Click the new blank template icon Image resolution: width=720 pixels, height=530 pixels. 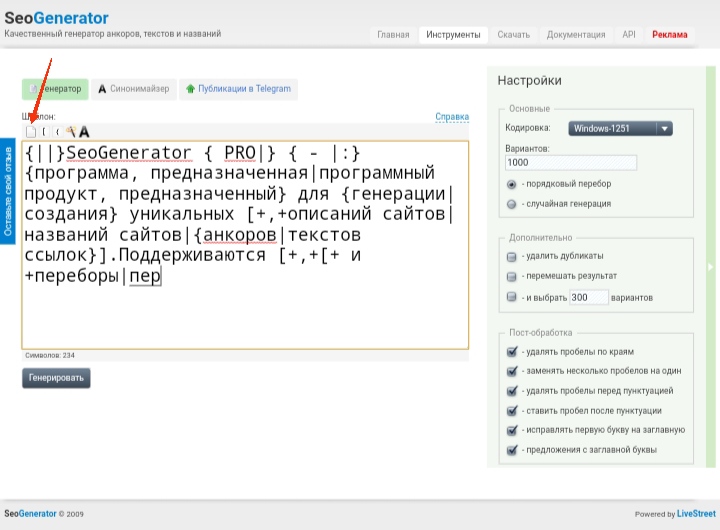click(x=30, y=131)
